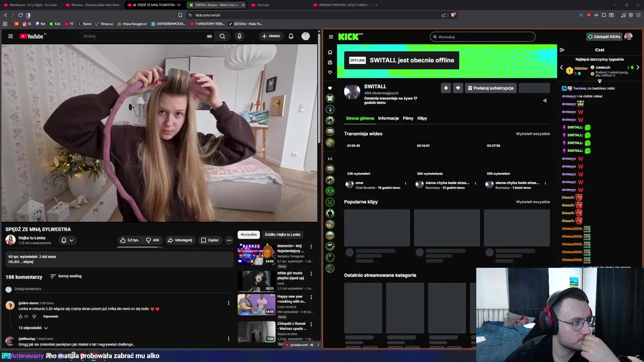
Task: Open YouTube notifications bell
Action: pos(291,36)
